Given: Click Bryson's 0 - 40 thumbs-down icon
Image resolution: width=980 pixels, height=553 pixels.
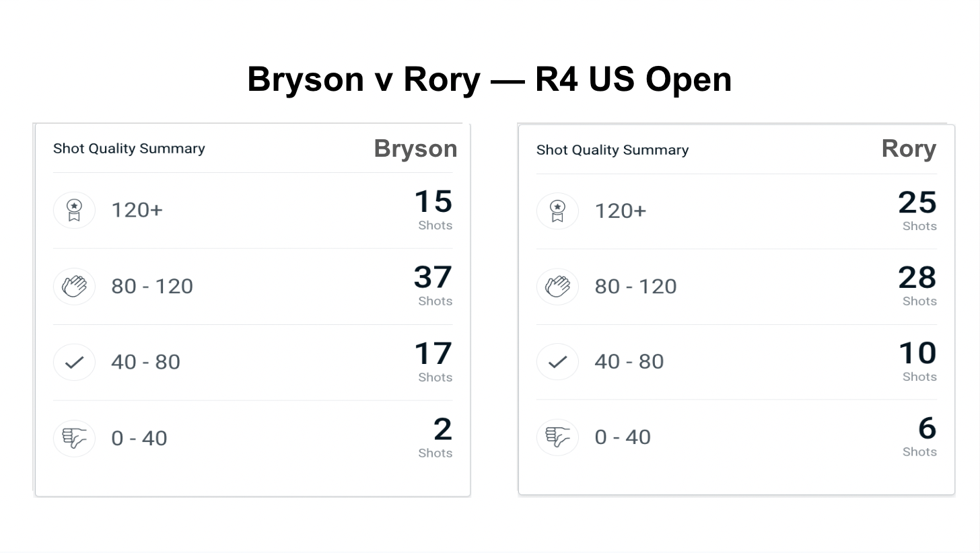Looking at the screenshot, I should point(74,438).
